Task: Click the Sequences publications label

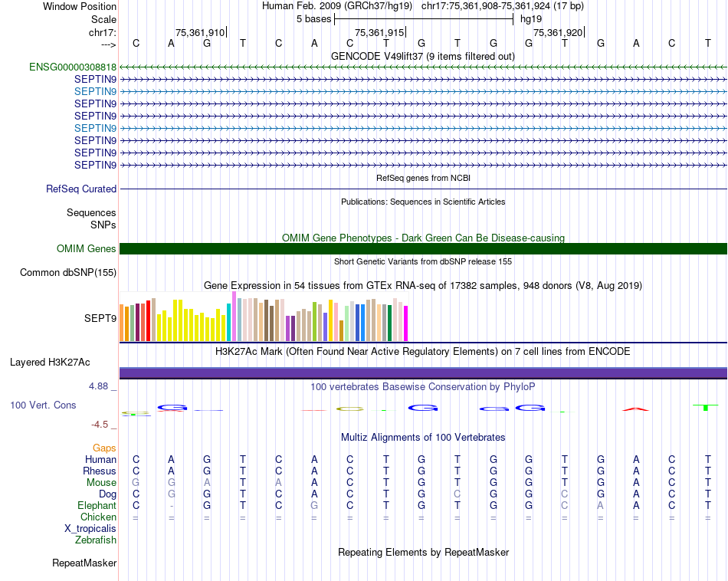Action: [91, 213]
